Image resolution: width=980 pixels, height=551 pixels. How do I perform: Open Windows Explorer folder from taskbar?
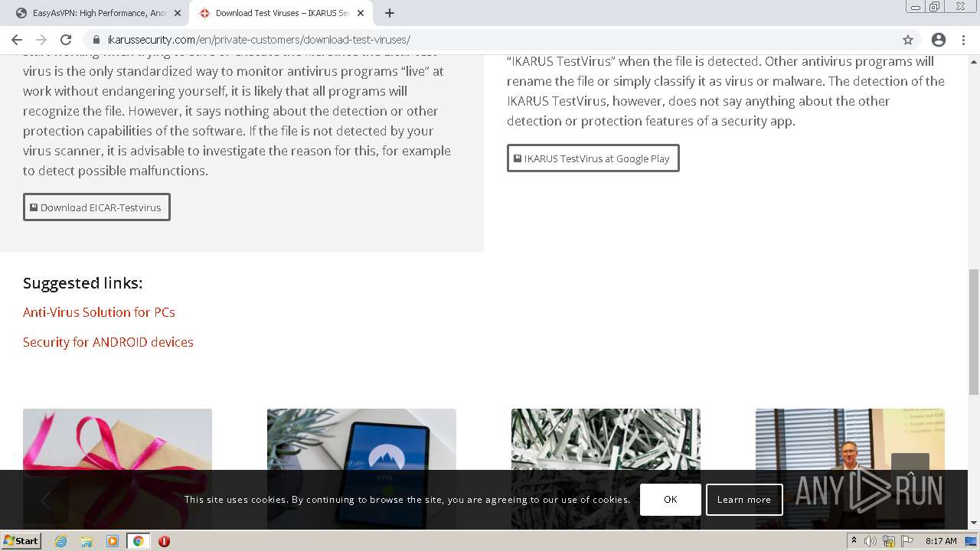[x=87, y=541]
